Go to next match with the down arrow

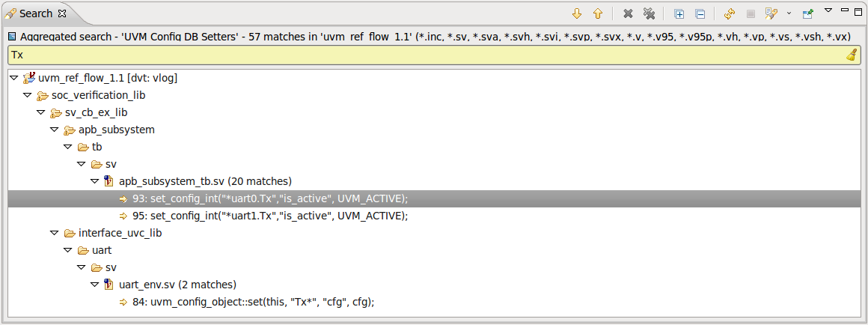click(577, 13)
